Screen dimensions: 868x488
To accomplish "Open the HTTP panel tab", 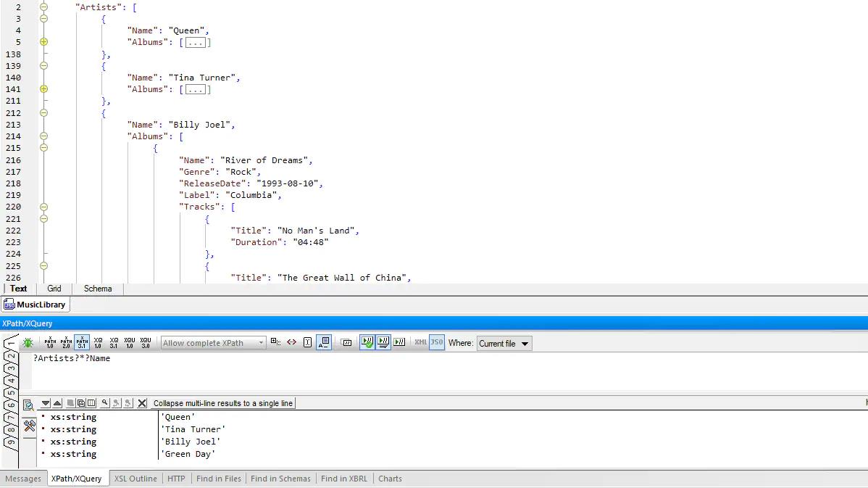I will pos(177,479).
